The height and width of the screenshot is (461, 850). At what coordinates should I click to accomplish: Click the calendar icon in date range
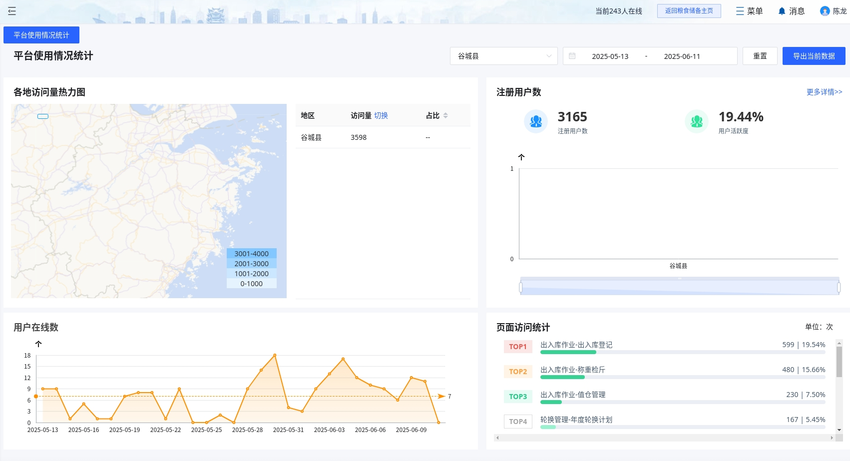[x=572, y=56]
